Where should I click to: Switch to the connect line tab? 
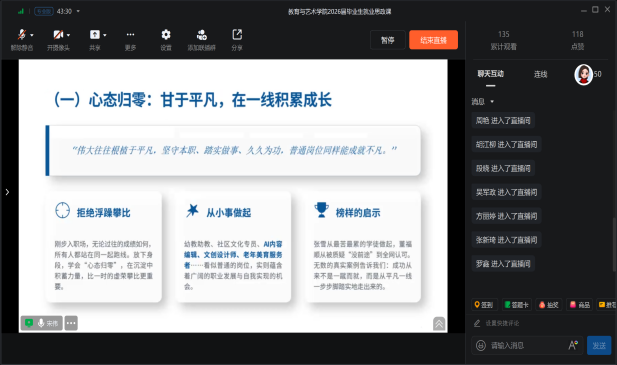click(x=540, y=74)
